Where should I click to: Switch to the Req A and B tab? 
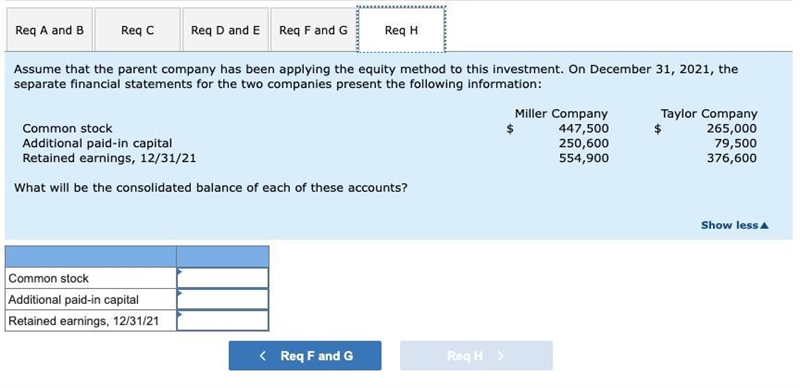pyautogui.click(x=49, y=30)
